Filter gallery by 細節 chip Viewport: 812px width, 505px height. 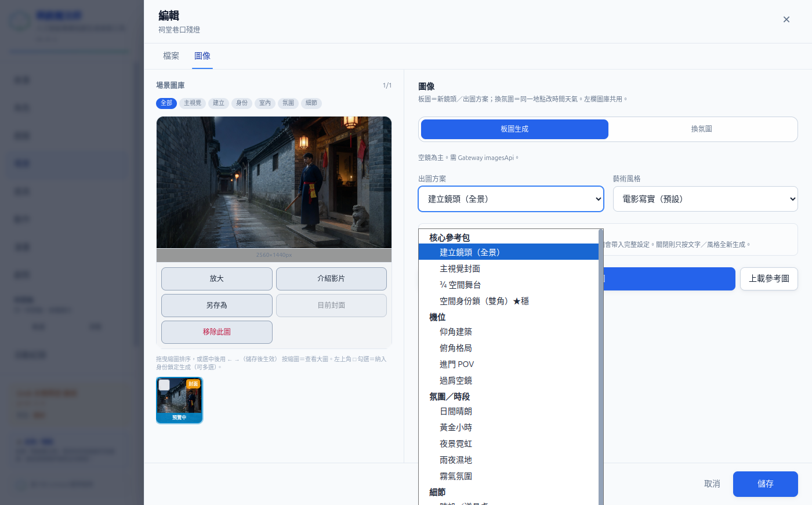(311, 103)
